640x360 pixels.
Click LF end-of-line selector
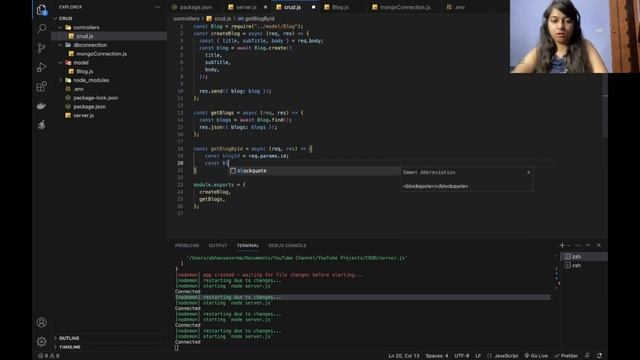[478, 356]
